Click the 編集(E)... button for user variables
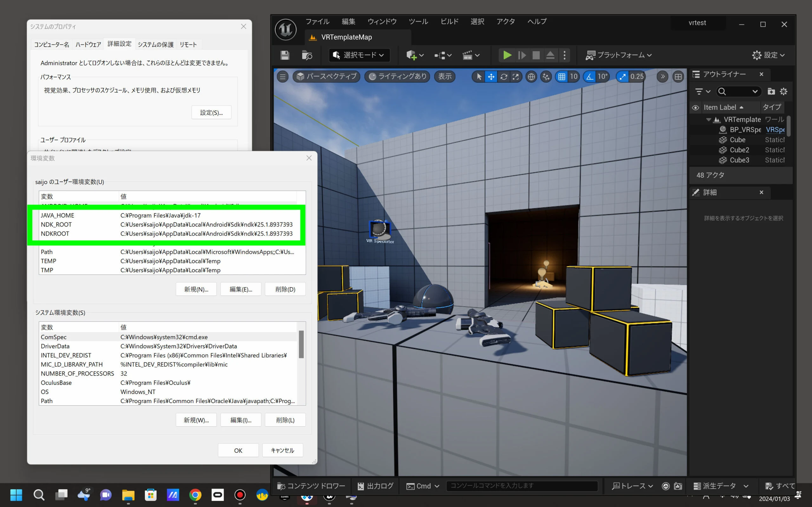 click(x=240, y=289)
